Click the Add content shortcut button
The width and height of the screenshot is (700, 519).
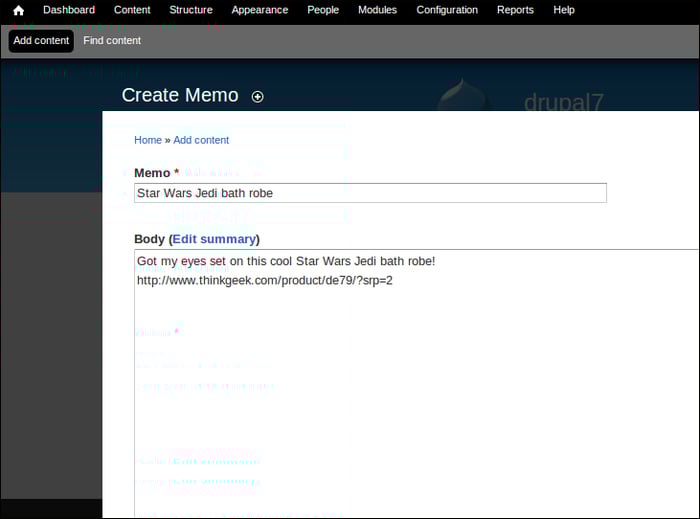coord(41,41)
